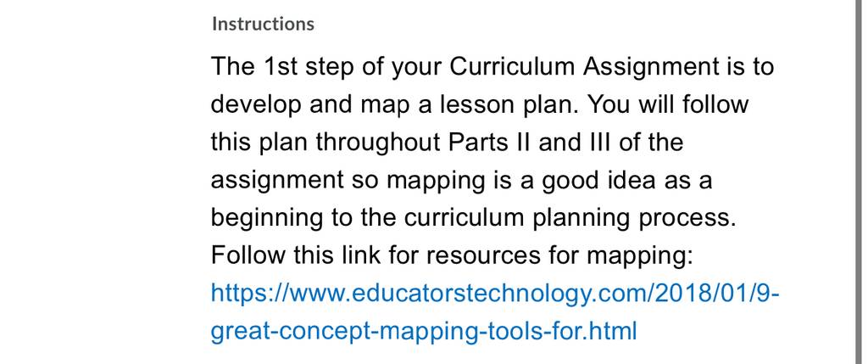The width and height of the screenshot is (868, 364).
Task: Click the "great-concept-mapping-tools-for.html" link text
Action: click(x=424, y=331)
